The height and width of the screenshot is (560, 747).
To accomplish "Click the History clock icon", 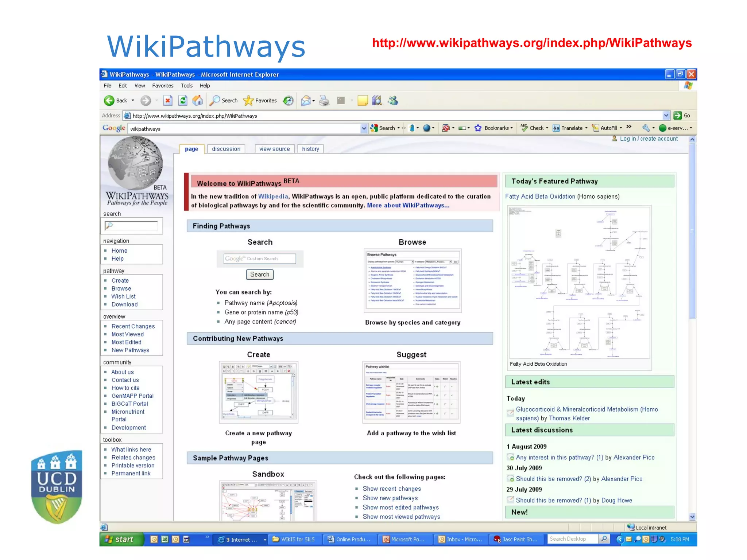I will tap(289, 100).
